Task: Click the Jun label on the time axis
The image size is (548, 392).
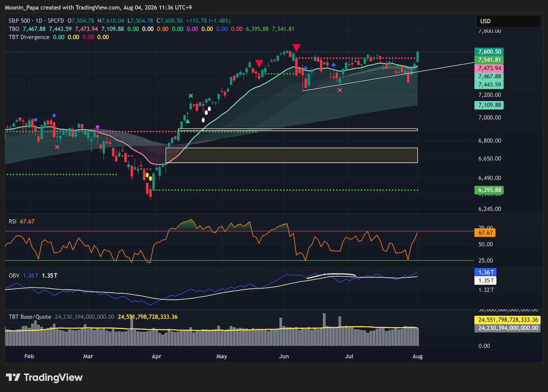Action: (284, 356)
